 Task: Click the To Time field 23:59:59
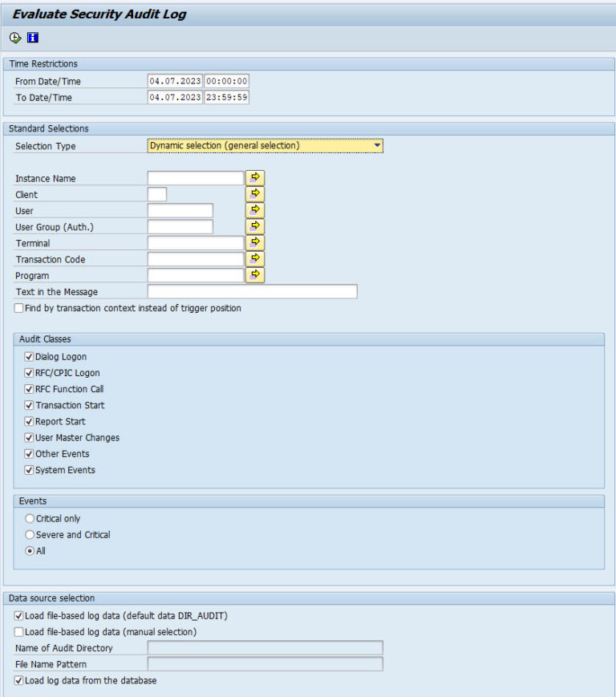(227, 97)
